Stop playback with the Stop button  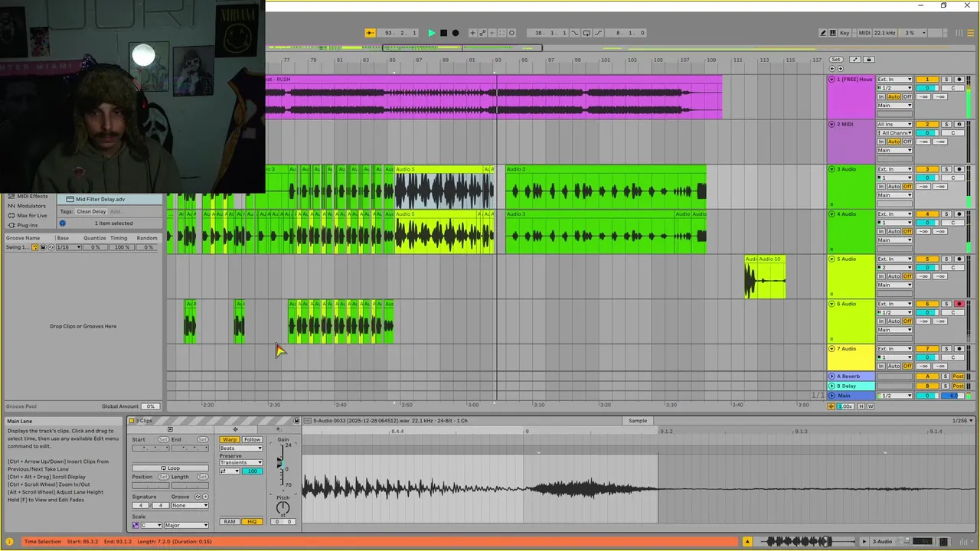coord(444,33)
